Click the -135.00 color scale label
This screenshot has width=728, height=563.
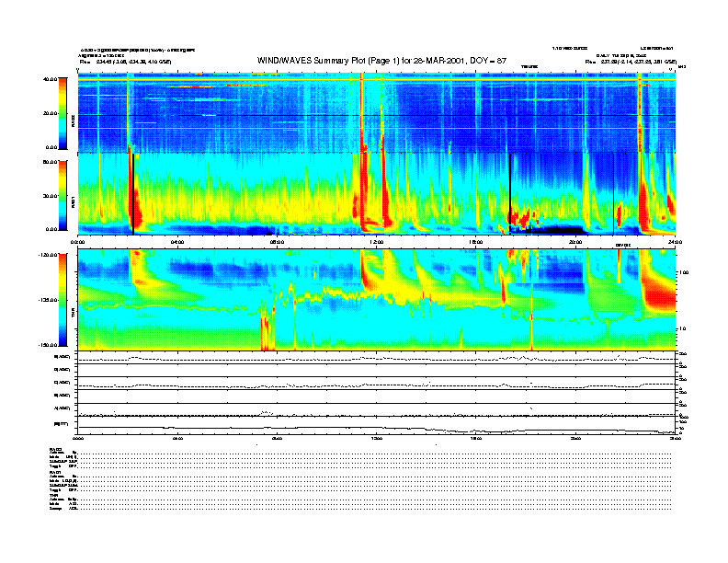[48, 300]
